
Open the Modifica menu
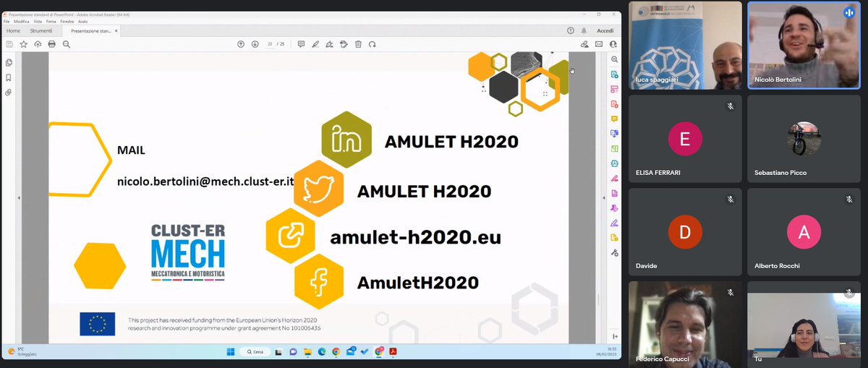click(x=21, y=22)
